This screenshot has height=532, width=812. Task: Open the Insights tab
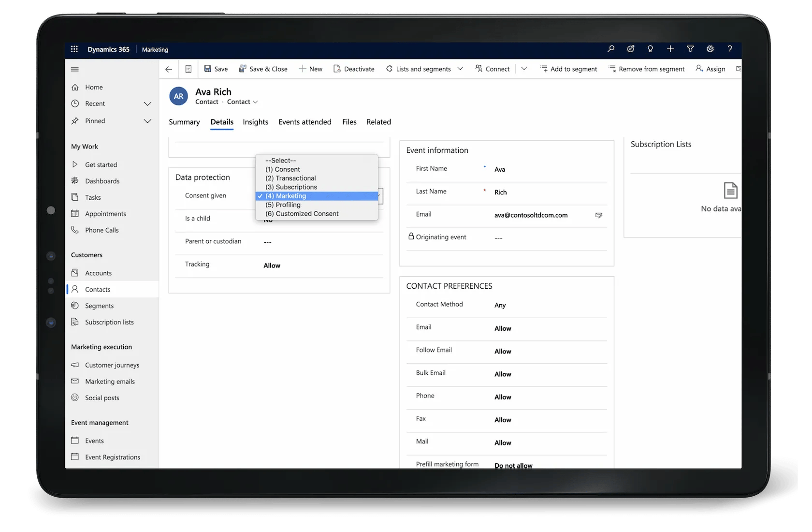(x=255, y=122)
